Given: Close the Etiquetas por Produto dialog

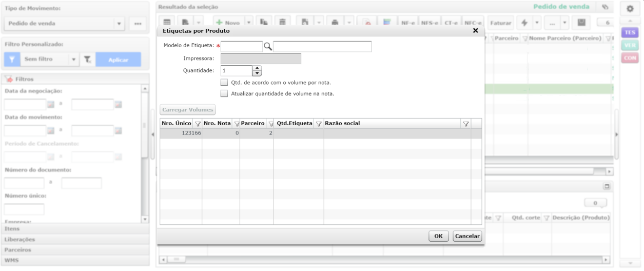Looking at the screenshot, I should 475,31.
